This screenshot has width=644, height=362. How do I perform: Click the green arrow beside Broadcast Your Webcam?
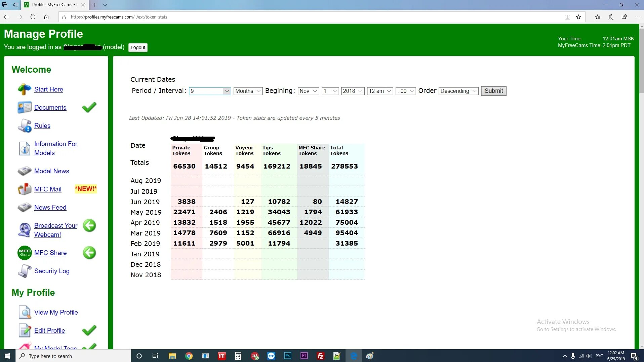89,225
